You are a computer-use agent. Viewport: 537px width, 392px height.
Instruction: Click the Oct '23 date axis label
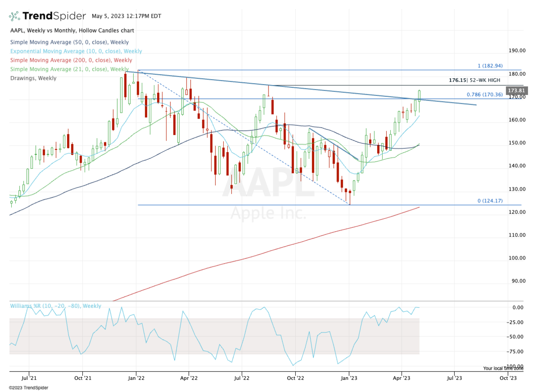coord(508,378)
